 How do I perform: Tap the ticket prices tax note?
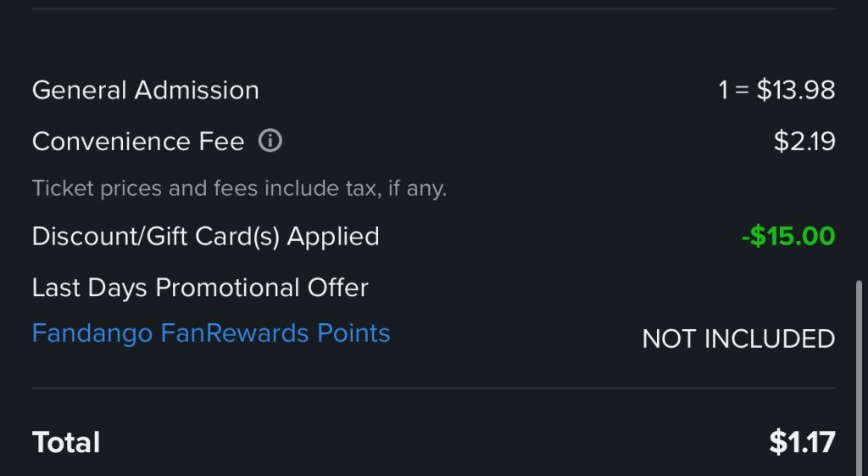coord(239,188)
